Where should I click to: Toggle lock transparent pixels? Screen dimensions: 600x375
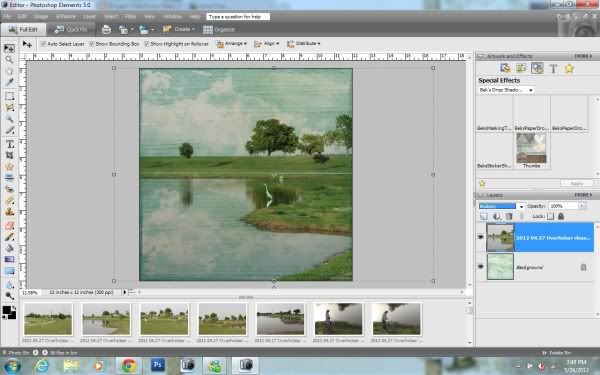tap(550, 216)
